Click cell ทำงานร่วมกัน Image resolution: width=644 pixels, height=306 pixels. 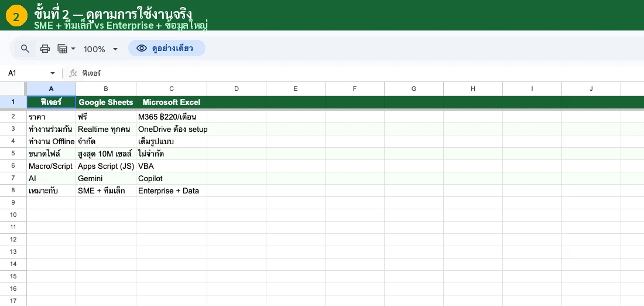[x=52, y=129]
